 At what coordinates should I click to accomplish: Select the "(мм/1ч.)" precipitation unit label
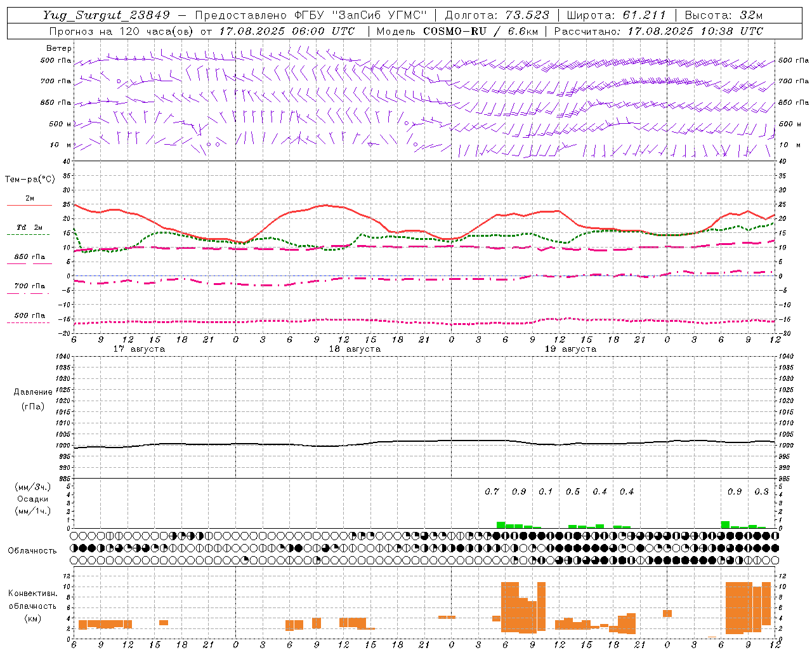[33, 511]
